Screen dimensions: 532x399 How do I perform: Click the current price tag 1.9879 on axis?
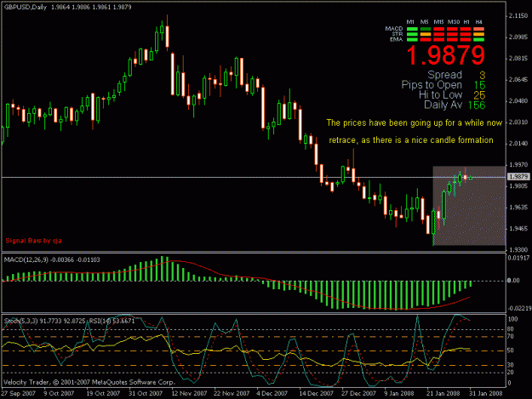click(518, 177)
